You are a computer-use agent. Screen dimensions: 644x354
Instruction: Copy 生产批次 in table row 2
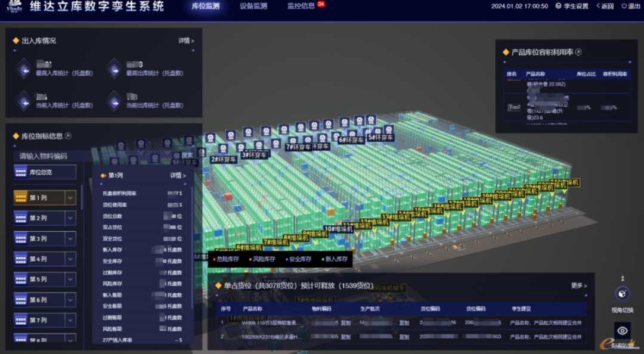point(404,337)
